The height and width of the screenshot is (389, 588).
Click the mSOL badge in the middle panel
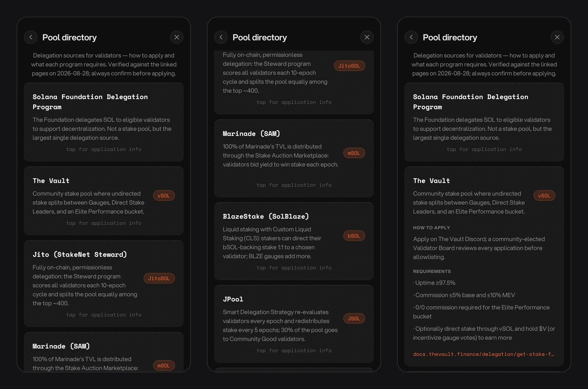click(354, 153)
